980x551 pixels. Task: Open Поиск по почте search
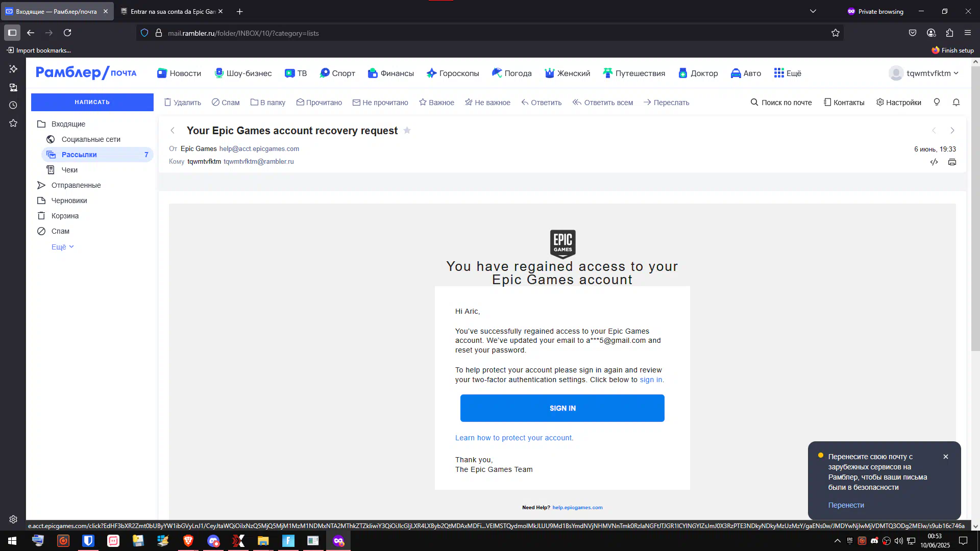click(x=781, y=103)
